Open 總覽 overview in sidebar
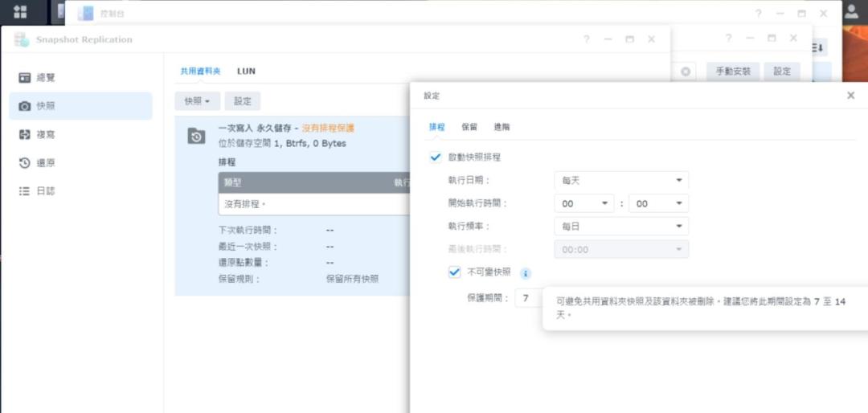Viewport: 868px width, 413px height. (x=81, y=77)
